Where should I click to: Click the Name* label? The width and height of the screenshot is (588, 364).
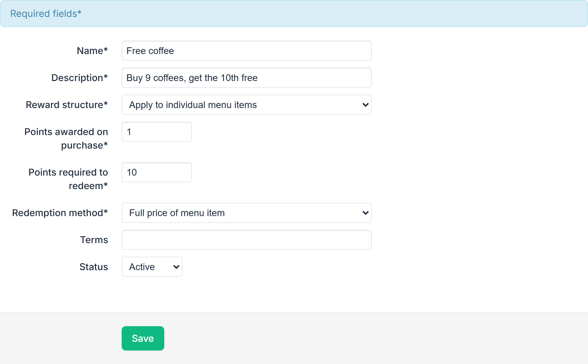point(92,51)
